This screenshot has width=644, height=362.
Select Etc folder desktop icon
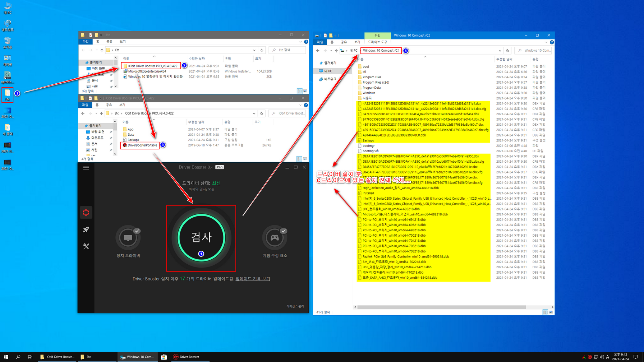pos(7,95)
